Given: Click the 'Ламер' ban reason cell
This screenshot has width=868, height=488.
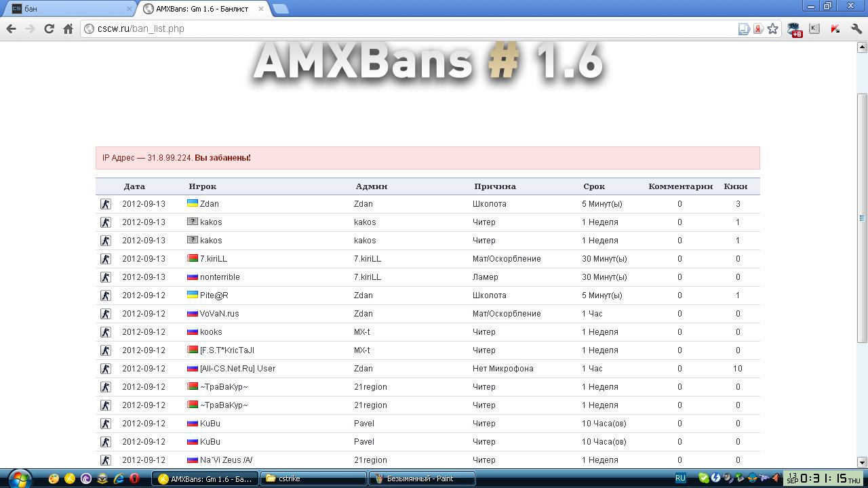Looking at the screenshot, I should (486, 277).
